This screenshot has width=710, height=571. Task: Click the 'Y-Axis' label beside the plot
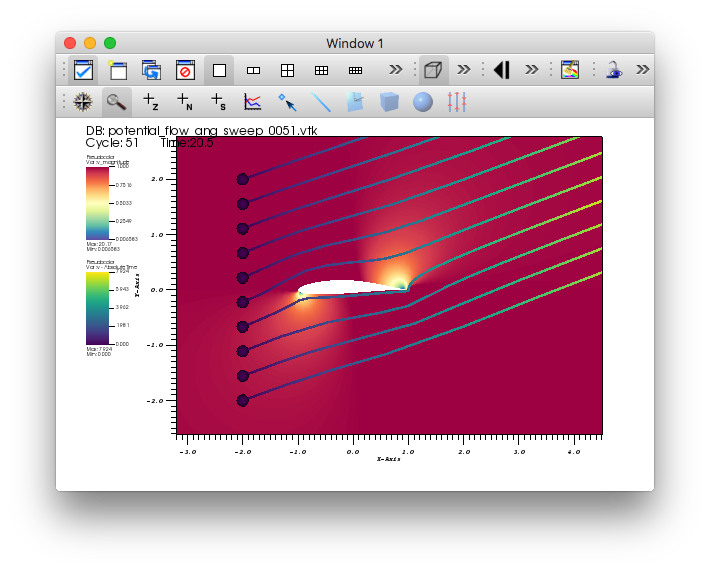coord(137,285)
